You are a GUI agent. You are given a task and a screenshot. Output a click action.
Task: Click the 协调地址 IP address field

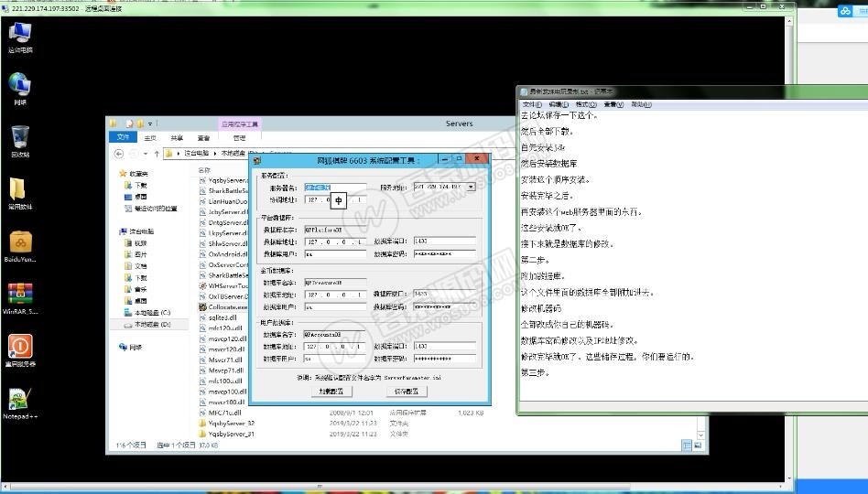tap(335, 199)
